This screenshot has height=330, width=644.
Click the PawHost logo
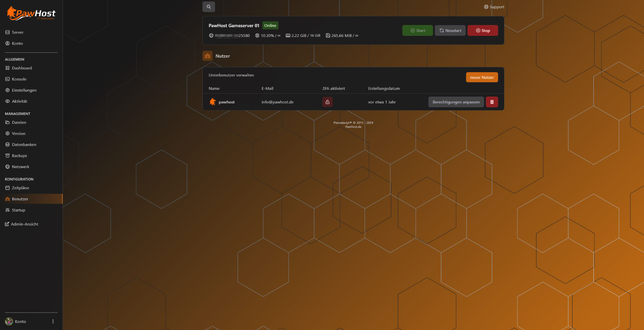(x=31, y=14)
